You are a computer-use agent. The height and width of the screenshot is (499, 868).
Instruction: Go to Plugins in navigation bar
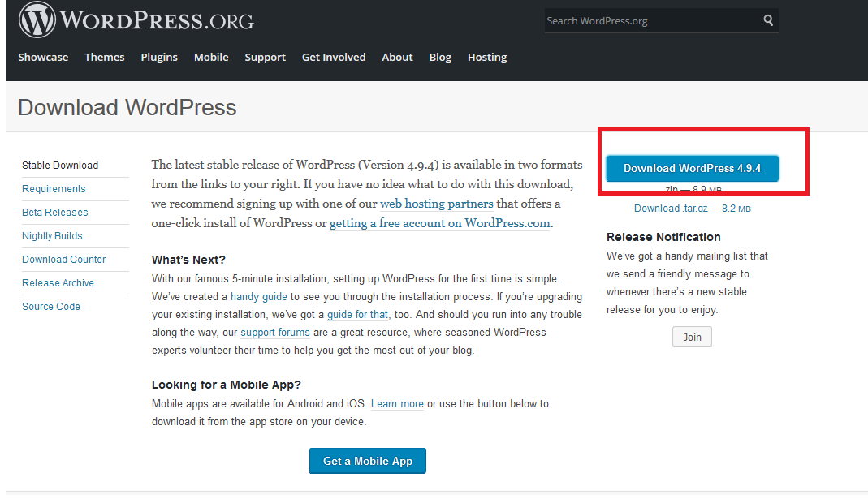[159, 58]
